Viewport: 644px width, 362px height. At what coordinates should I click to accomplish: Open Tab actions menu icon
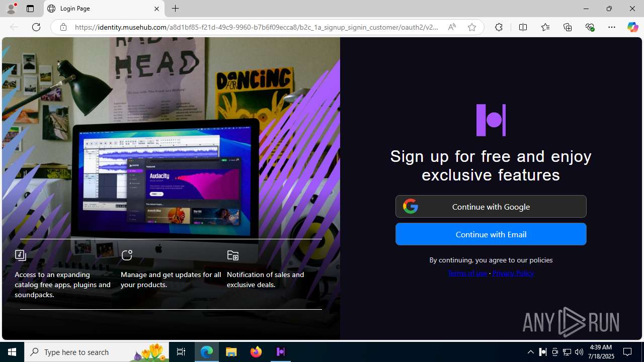click(x=30, y=9)
